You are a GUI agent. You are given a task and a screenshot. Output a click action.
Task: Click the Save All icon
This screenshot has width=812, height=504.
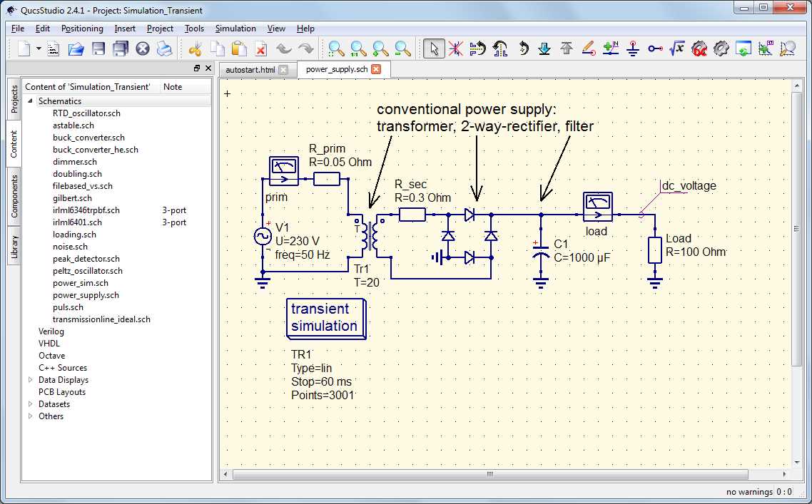point(120,49)
